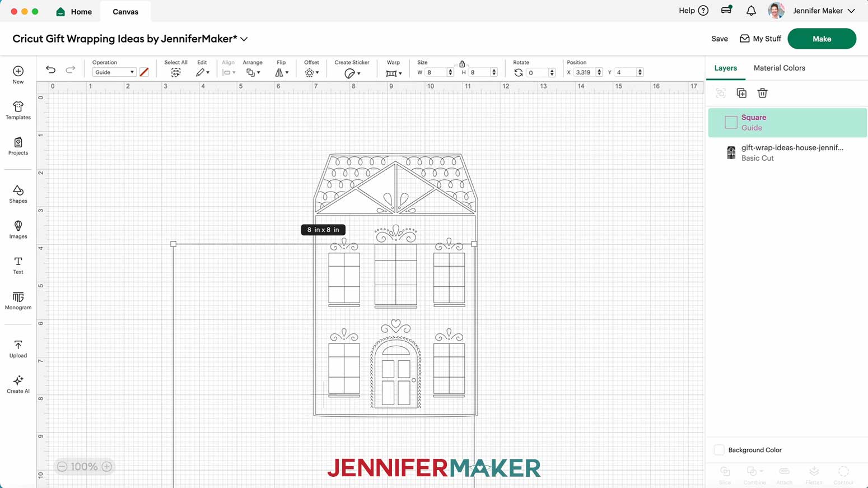This screenshot has width=868, height=488.
Task: Click the Rotate value field
Action: coord(537,73)
